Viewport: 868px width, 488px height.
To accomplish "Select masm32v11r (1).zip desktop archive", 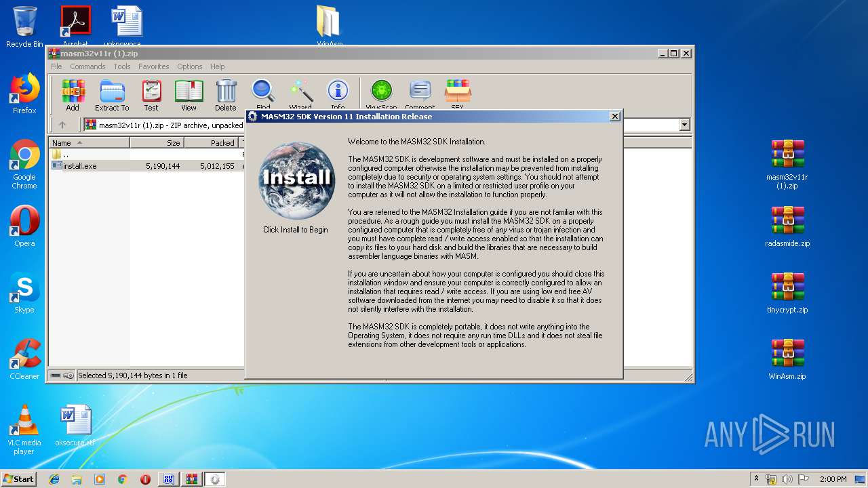I will [787, 165].
